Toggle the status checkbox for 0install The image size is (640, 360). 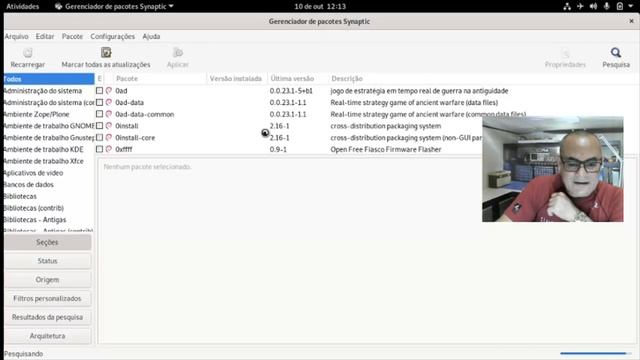99,126
